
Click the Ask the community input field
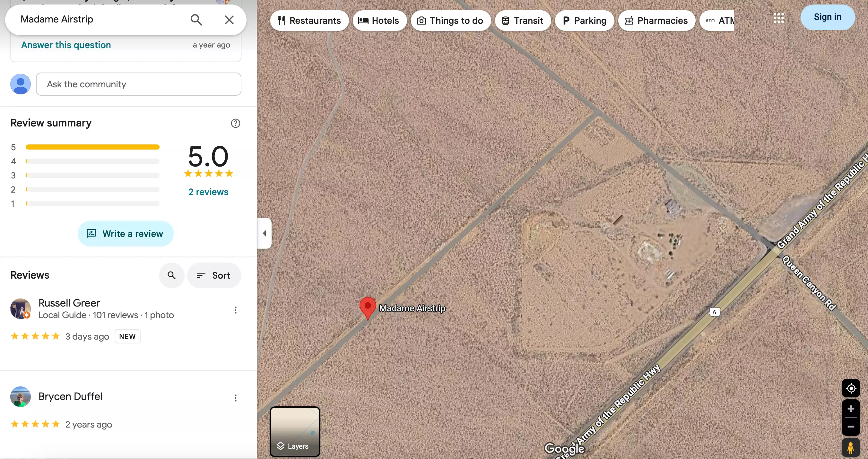138,84
